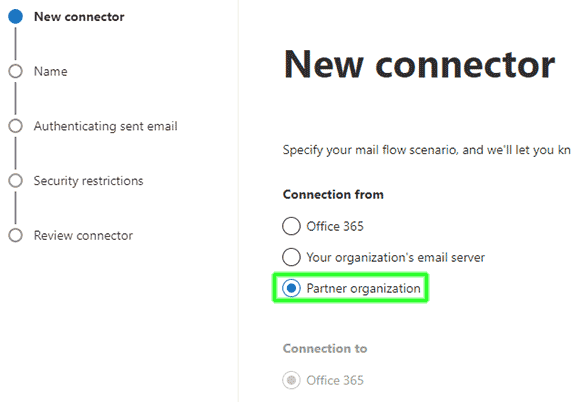The image size is (571, 402).
Task: Click the large New connector page heading
Action: [419, 65]
